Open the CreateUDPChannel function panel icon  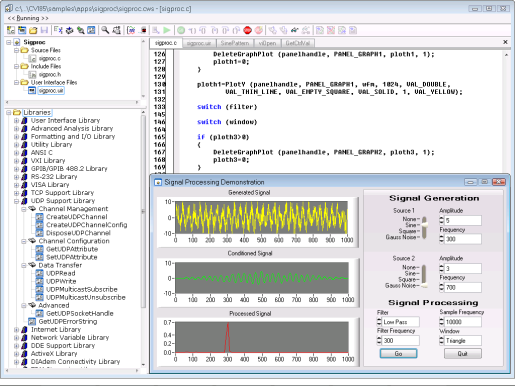click(x=39, y=217)
